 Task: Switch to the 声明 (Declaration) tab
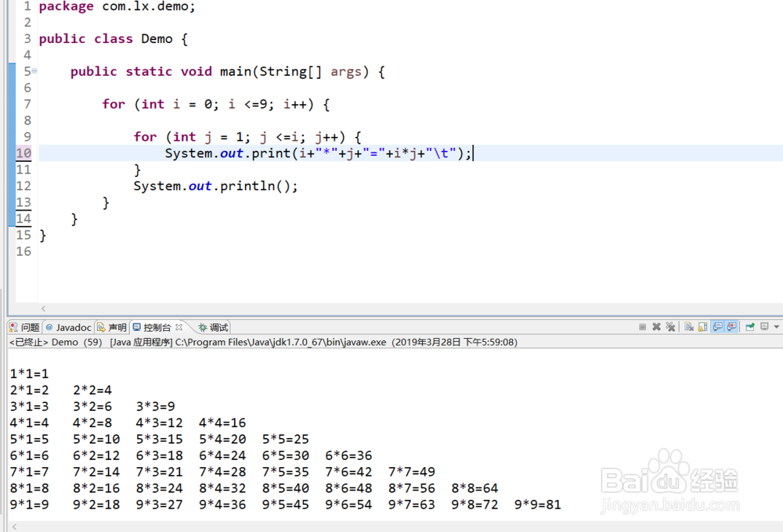(x=112, y=327)
